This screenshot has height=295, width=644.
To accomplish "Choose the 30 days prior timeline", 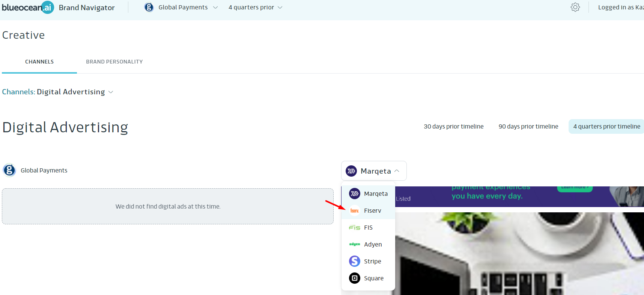I will pyautogui.click(x=454, y=126).
